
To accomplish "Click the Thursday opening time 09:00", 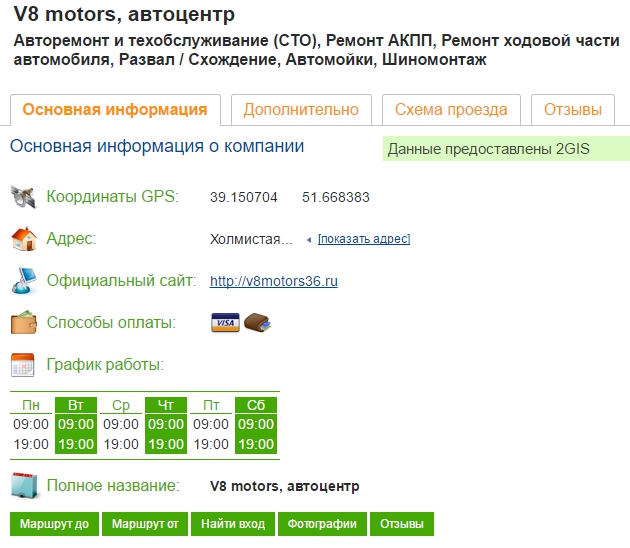I will 166,424.
